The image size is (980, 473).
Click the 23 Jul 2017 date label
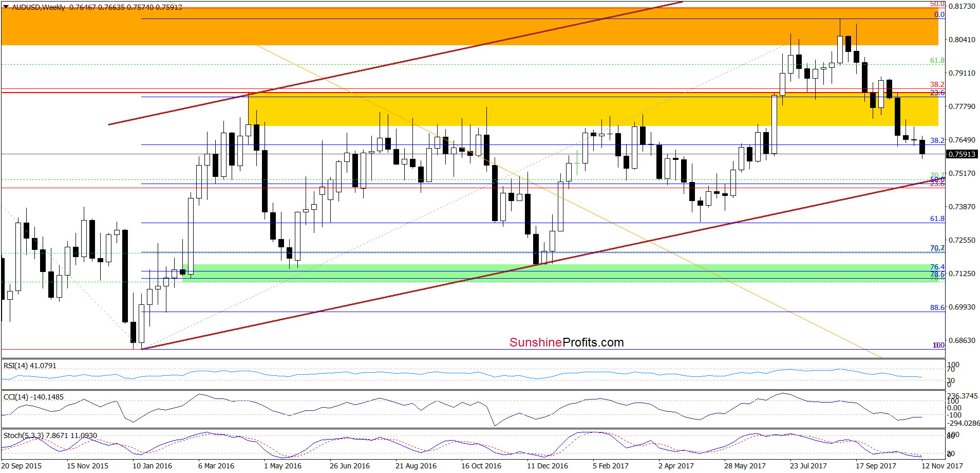point(808,466)
